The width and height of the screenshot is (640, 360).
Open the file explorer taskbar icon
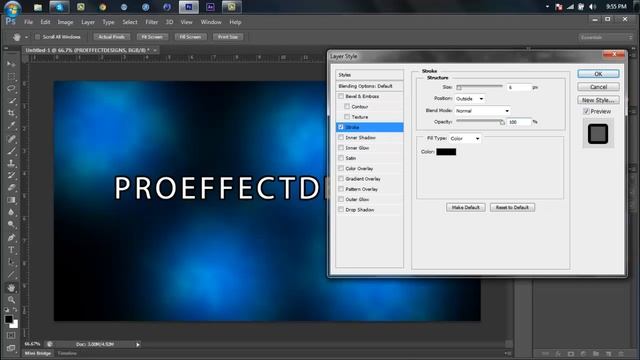click(38, 7)
